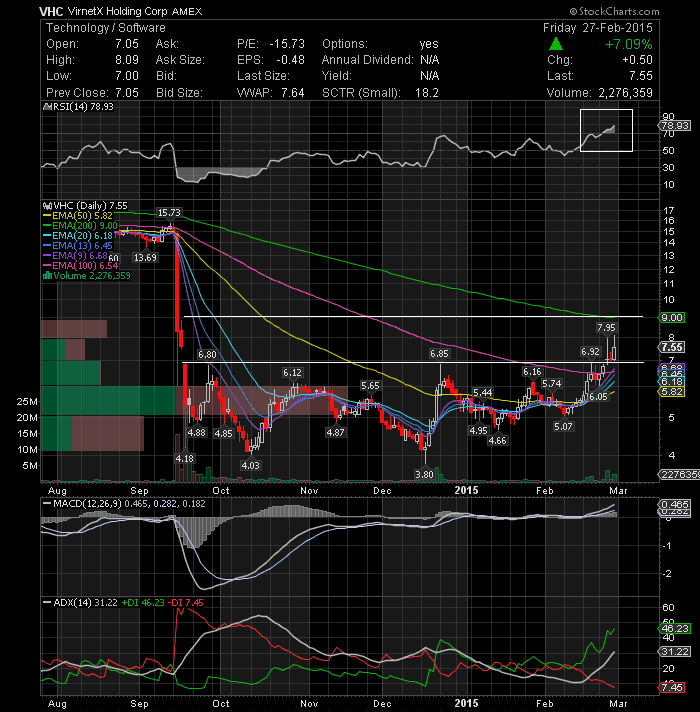The image size is (700, 712).
Task: Click the 4.66 price label
Action: [x=497, y=440]
